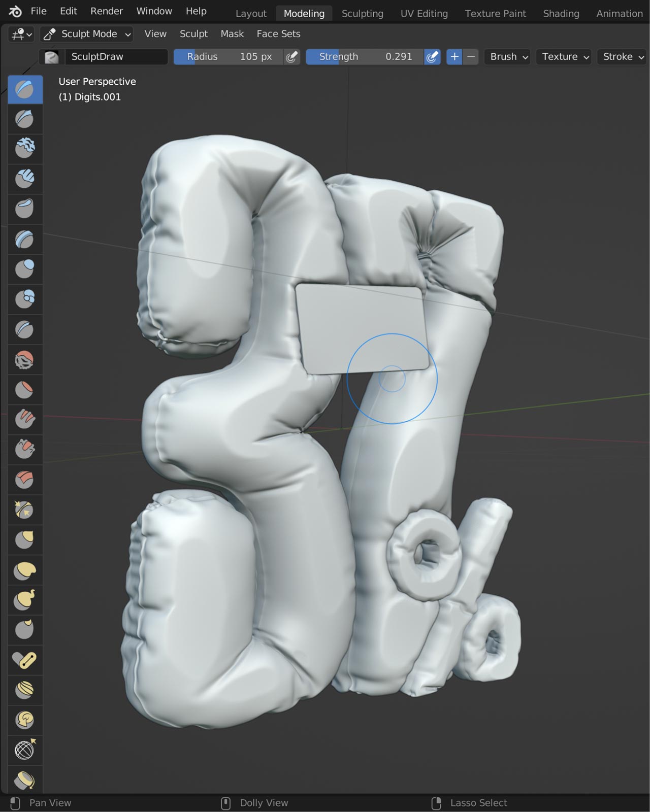Open the Face Sets menu
The width and height of the screenshot is (650, 812).
278,34
